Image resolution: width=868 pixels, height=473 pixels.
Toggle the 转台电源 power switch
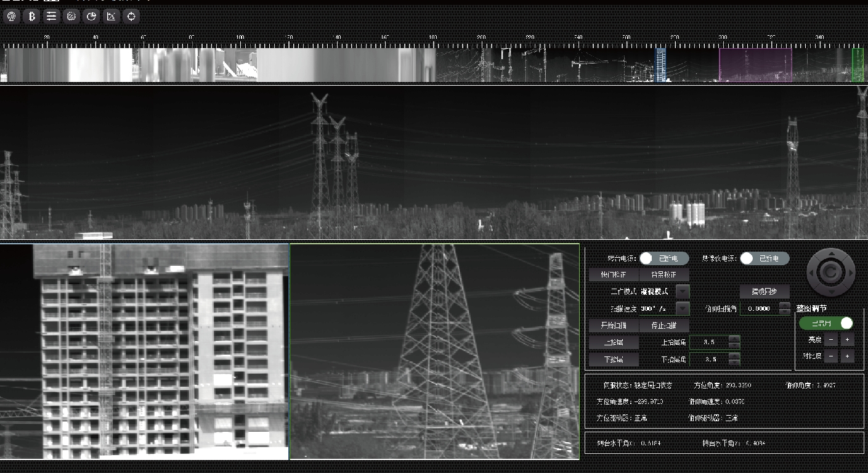pos(663,258)
